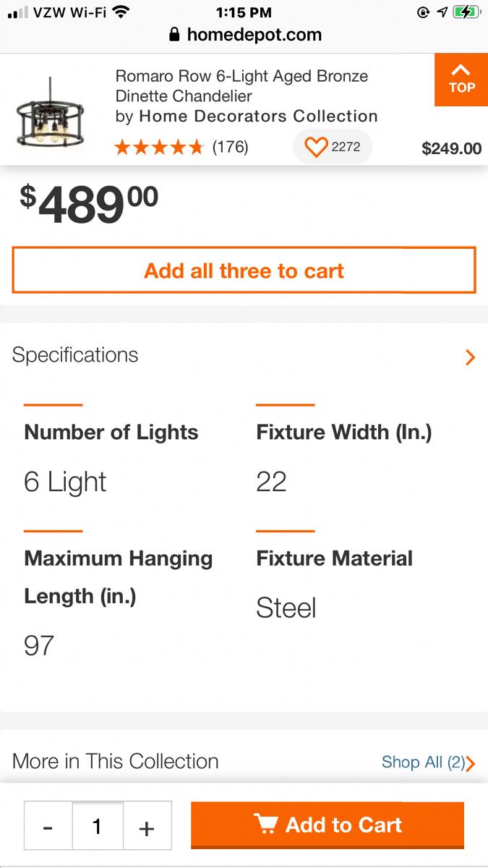Tap the battery charging icon
488x868 pixels.
pyautogui.click(x=466, y=12)
